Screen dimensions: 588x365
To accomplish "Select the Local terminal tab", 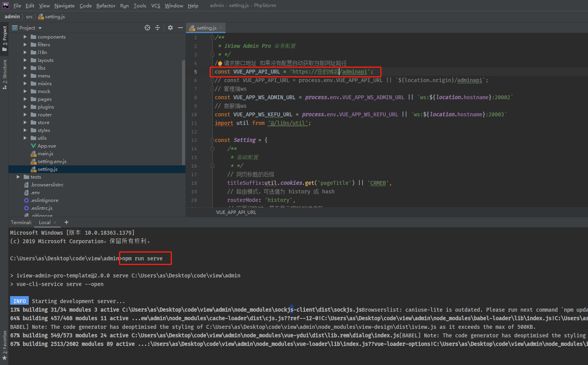I will [x=45, y=223].
